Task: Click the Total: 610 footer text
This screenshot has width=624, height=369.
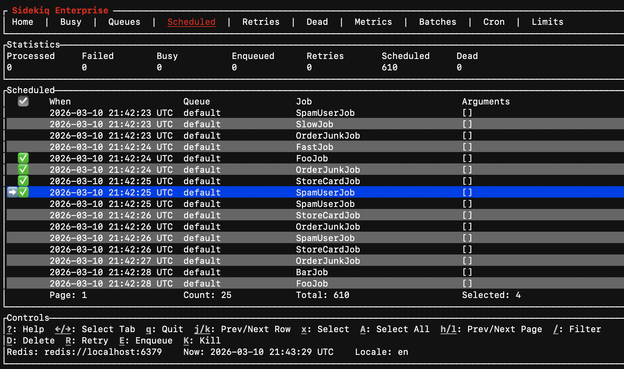Action: coord(322,295)
